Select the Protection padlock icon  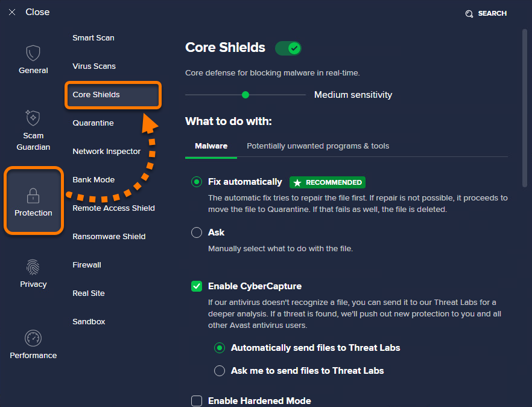(33, 196)
